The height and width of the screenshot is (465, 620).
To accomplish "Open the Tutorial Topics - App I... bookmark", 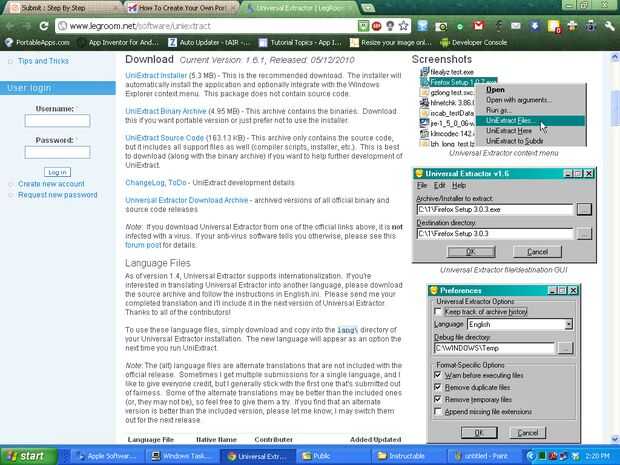I will [300, 42].
